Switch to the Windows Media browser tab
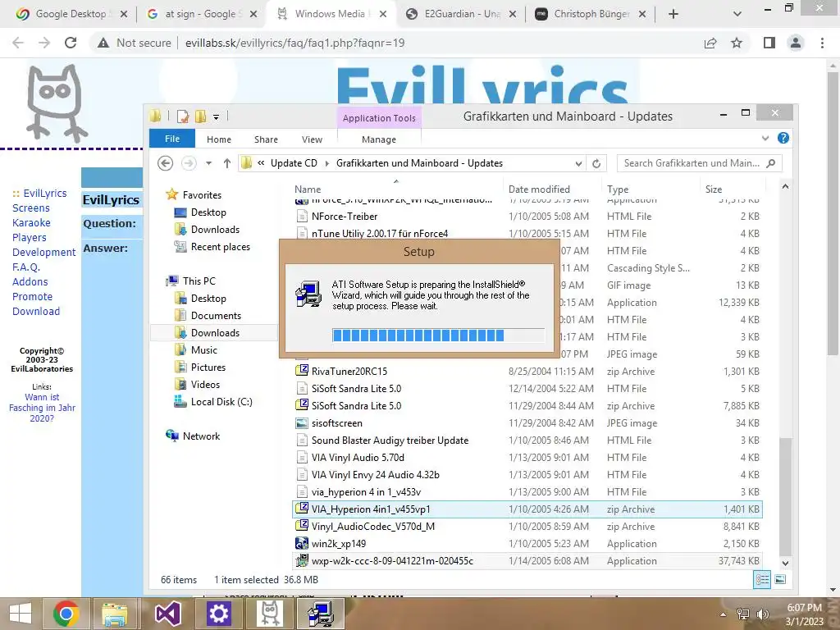 tap(330, 14)
